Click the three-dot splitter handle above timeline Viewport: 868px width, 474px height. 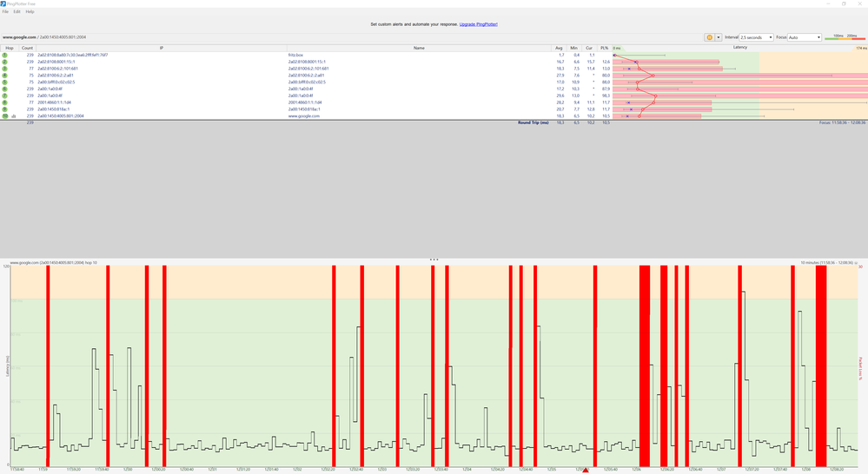point(434,260)
